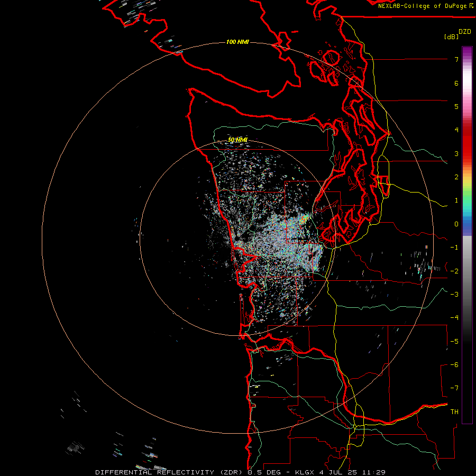
Task: Click the -5 value on the color scale
Action: (x=454, y=342)
